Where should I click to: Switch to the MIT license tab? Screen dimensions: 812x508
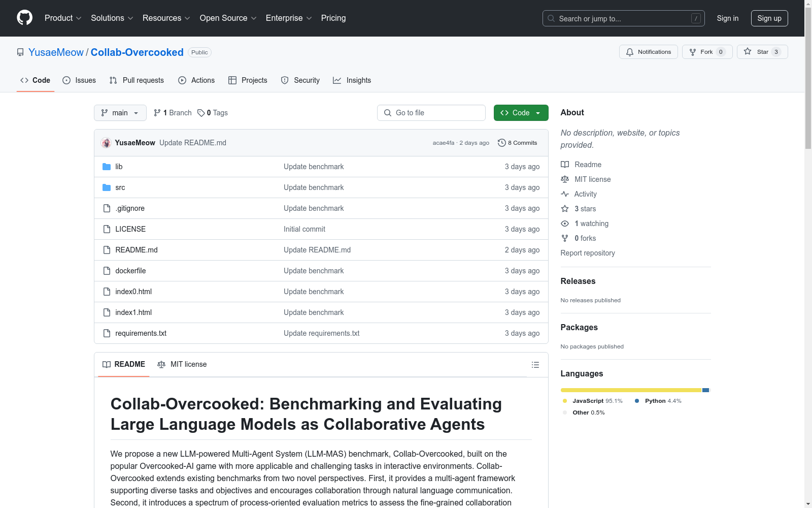[182, 364]
